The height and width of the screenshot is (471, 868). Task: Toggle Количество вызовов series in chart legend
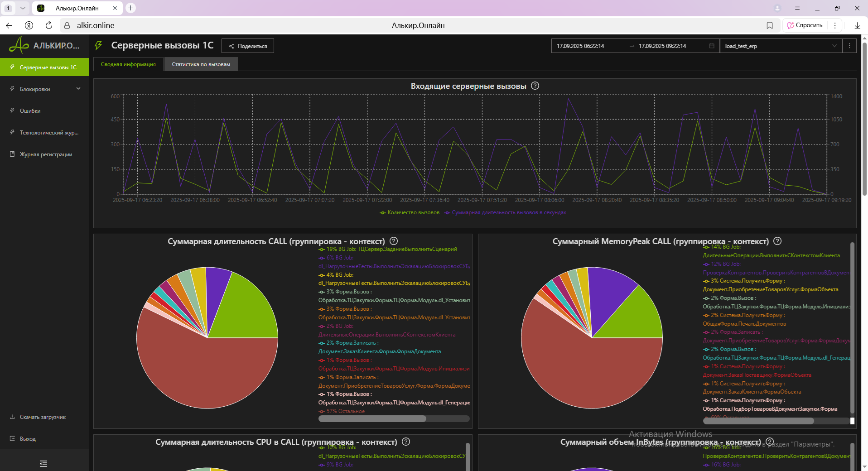click(410, 213)
